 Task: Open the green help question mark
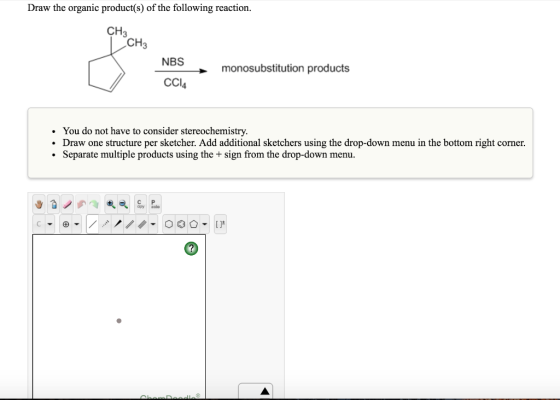tap(191, 248)
